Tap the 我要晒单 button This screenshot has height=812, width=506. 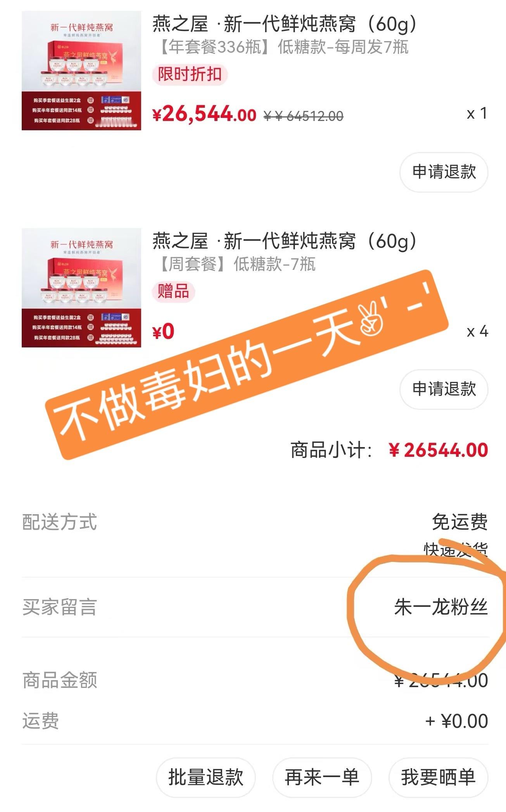click(x=439, y=777)
